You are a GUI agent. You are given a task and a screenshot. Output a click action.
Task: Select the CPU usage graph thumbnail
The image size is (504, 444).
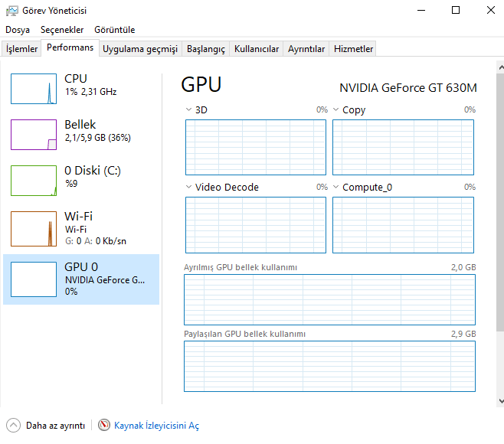click(x=34, y=89)
